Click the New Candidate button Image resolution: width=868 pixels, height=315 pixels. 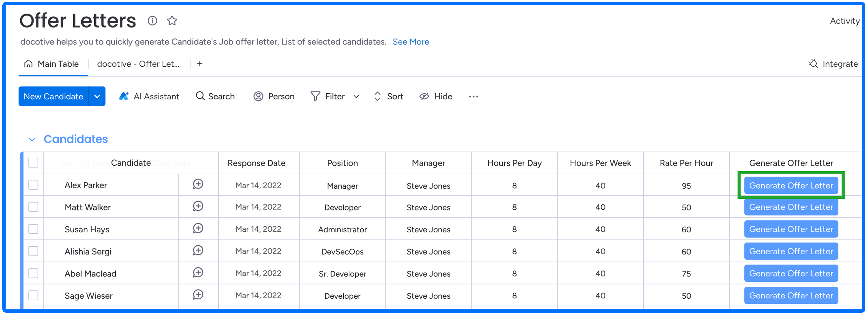53,97
